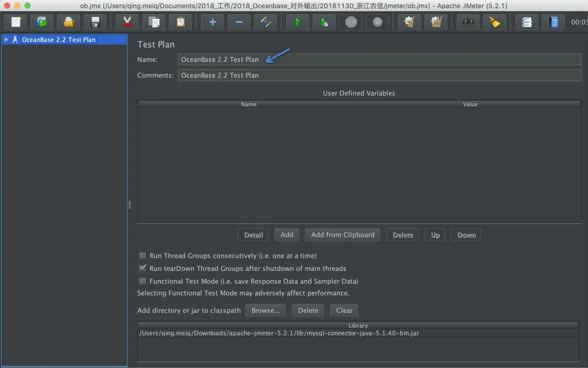Screen dimensions: 588x368
Task: Save the test plan
Action: coord(95,22)
